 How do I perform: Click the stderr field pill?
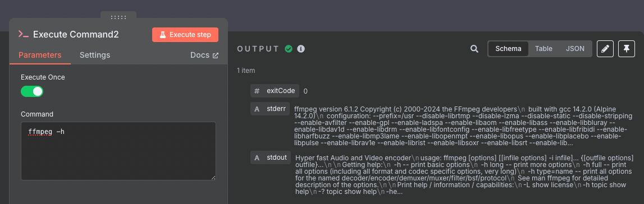click(271, 109)
